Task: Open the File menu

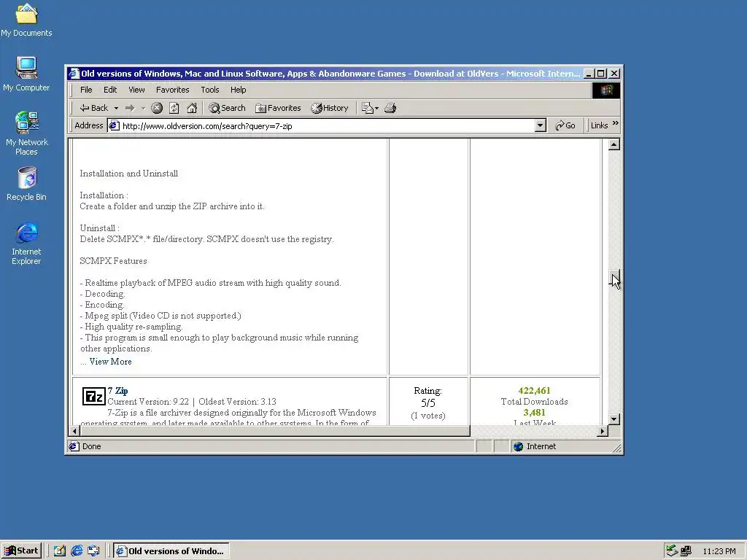Action: (x=86, y=90)
